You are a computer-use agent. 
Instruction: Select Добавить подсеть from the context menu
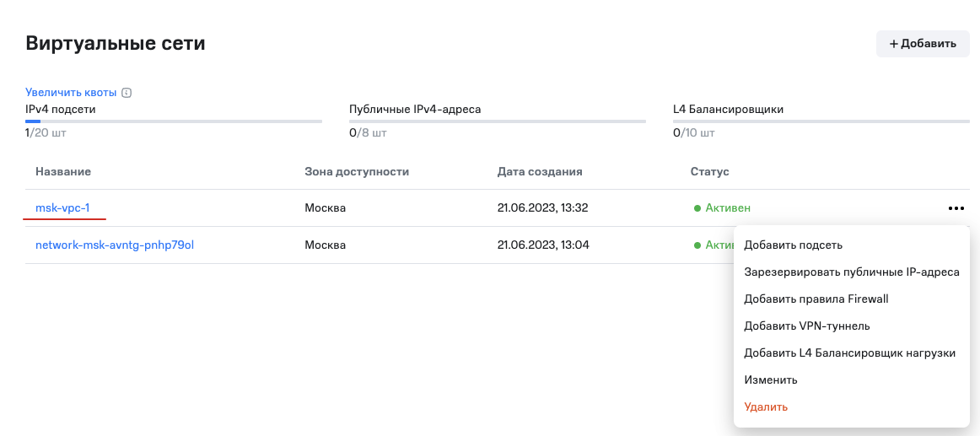(x=793, y=245)
